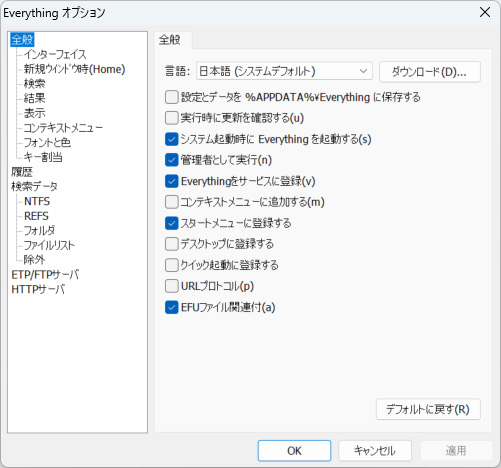This screenshot has height=468, width=501.
Task: Close the Everything オプション dialog
Action: pos(485,12)
